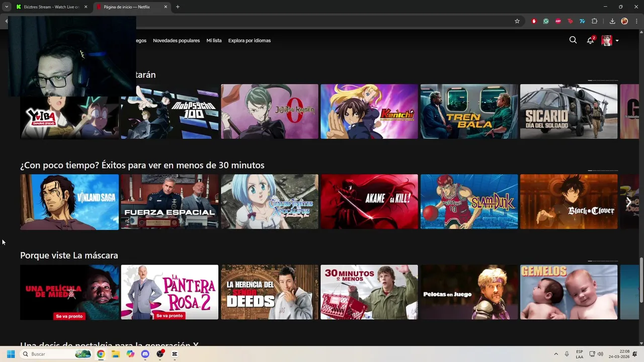Expand the Netflix profile dropdown caret
Screen dimensions: 644x362
click(x=617, y=41)
